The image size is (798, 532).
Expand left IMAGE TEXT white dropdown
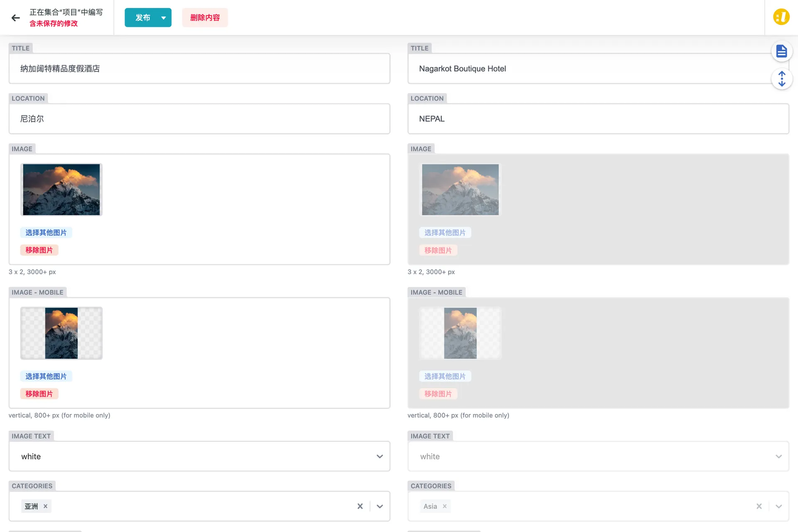(x=379, y=456)
